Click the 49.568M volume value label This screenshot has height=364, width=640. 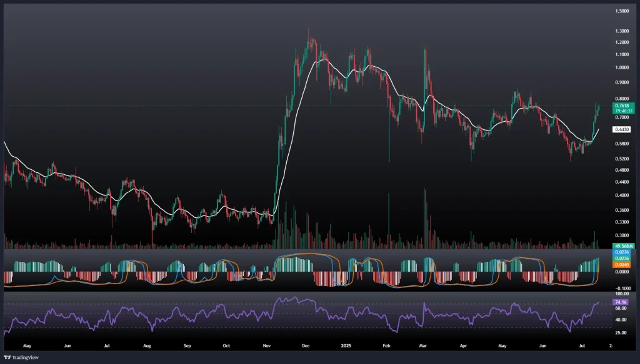tap(622, 245)
